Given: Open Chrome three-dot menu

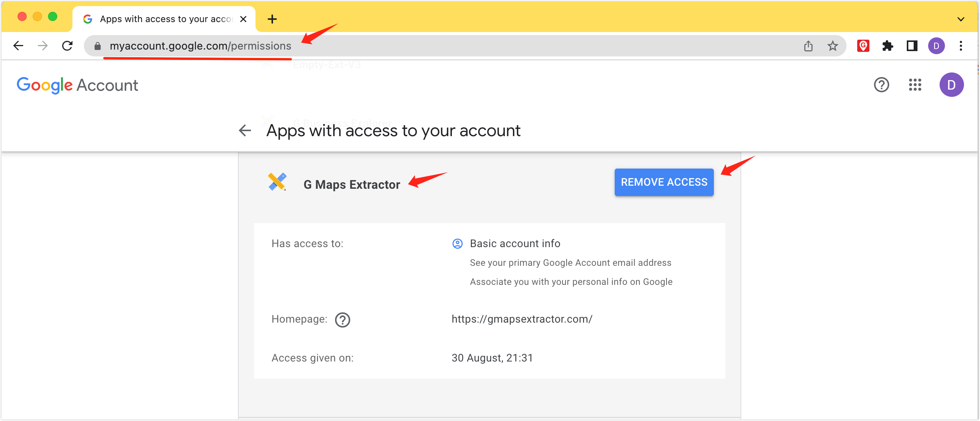Looking at the screenshot, I should (x=961, y=46).
